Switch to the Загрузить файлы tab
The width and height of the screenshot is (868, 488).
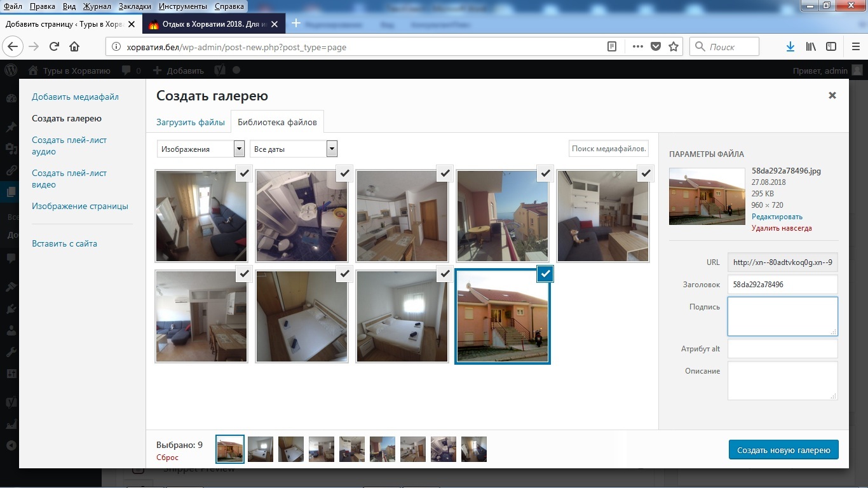(x=191, y=122)
